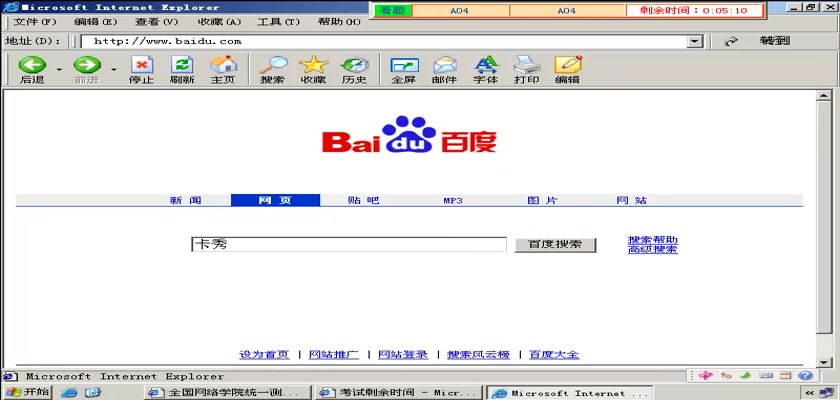Click the 百度搜索 button
The image size is (840, 400).
(x=556, y=245)
